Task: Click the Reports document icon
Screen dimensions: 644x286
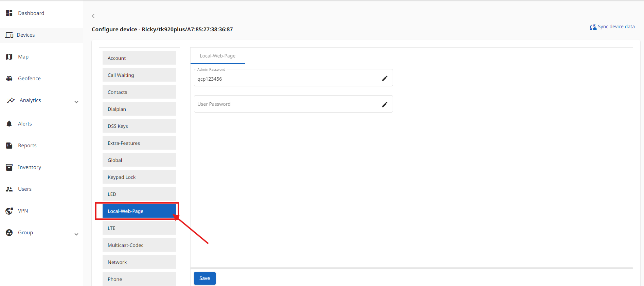Action: (9, 146)
